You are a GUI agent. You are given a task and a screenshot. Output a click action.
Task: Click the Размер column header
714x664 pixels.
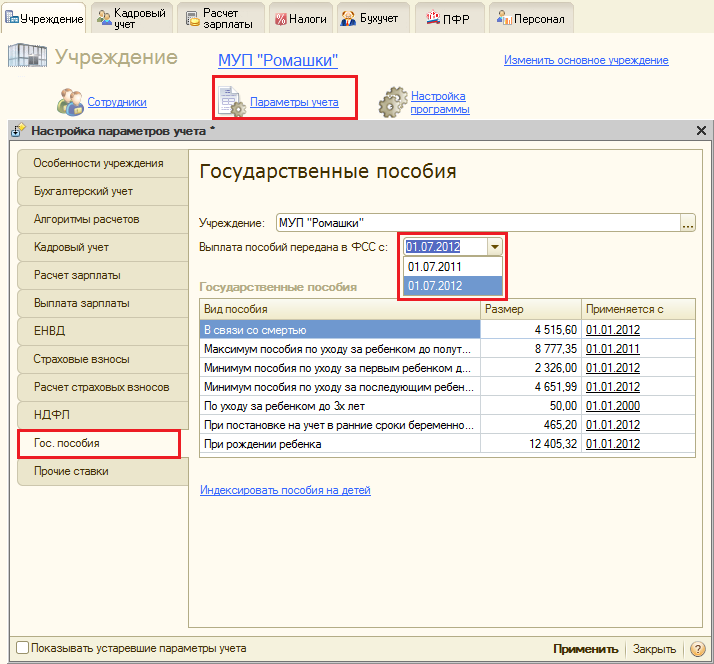(x=531, y=309)
